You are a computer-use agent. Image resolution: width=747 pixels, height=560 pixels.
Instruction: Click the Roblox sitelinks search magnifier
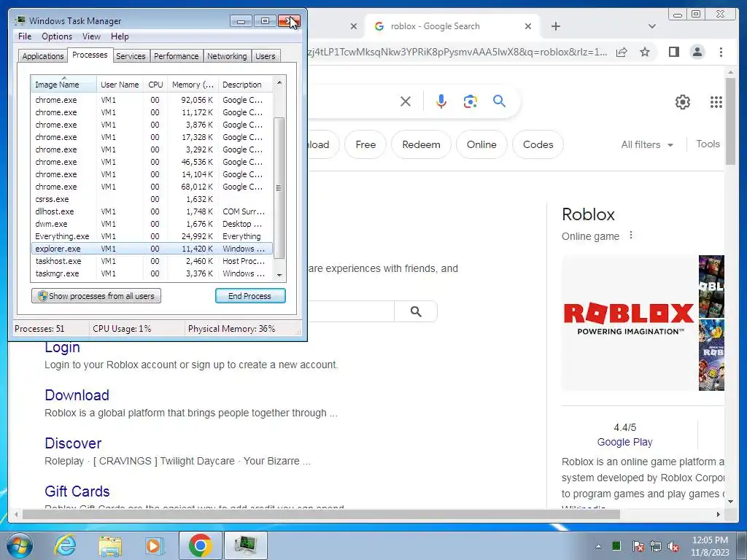tap(416, 311)
